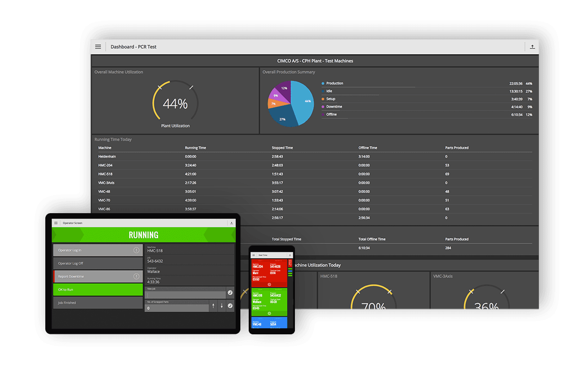Image resolution: width=588 pixels, height=369 pixels.
Task: Click the 4:14:40 Downtime value
Action: tap(517, 107)
